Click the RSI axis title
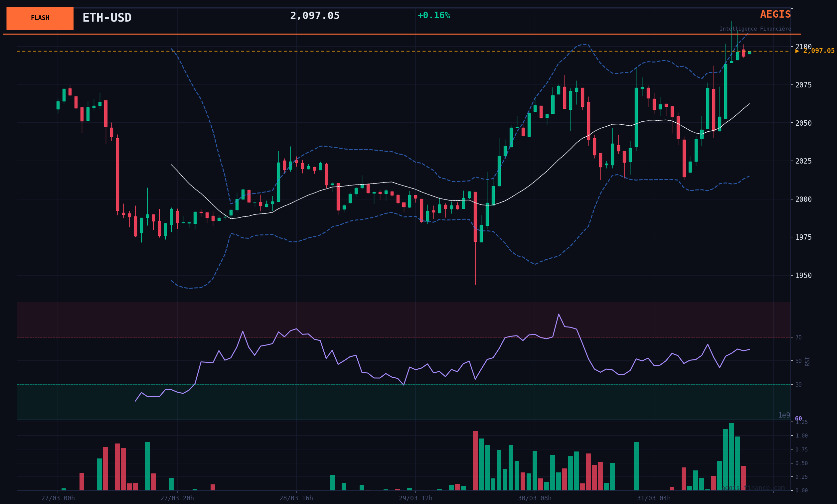Viewport: 837px width, 504px height. pos(807,361)
